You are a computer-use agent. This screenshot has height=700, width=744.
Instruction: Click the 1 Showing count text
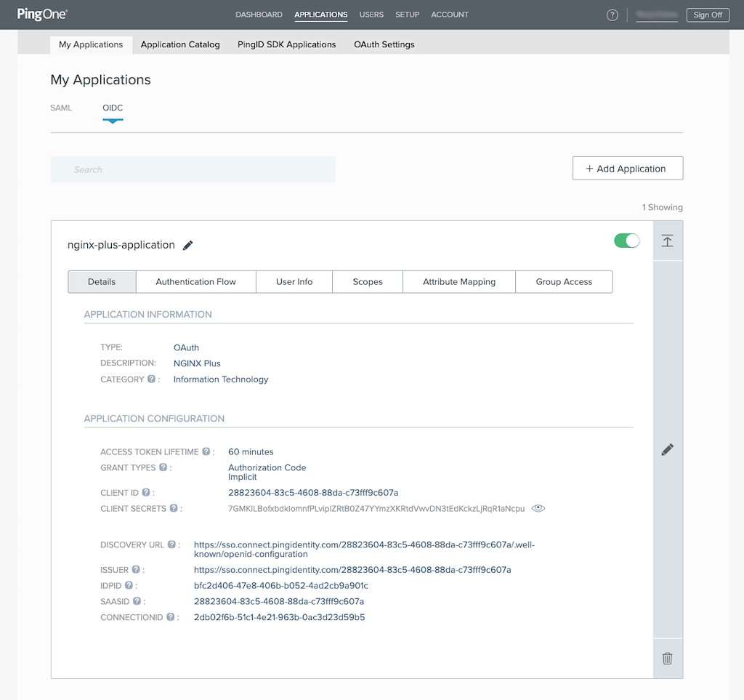663,207
